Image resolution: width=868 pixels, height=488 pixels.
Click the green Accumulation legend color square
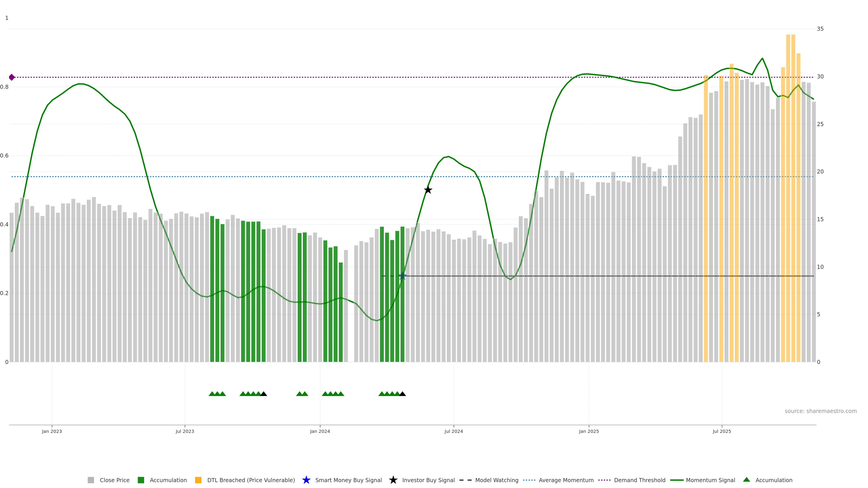[141, 480]
